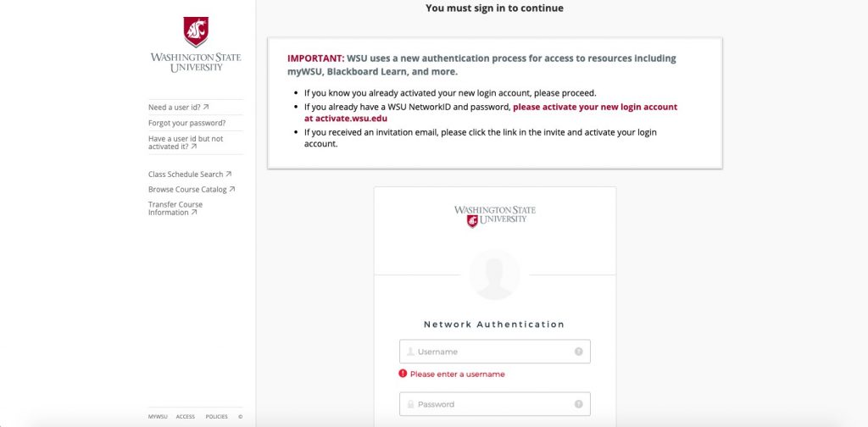Click the external arrow icon next to Class Schedule Search
The height and width of the screenshot is (427, 868).
pos(229,175)
